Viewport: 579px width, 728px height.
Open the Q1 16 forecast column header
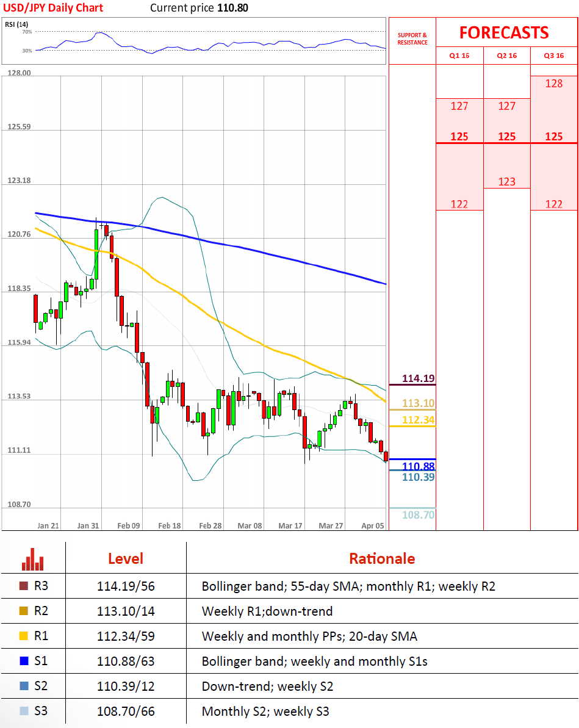[x=459, y=56]
